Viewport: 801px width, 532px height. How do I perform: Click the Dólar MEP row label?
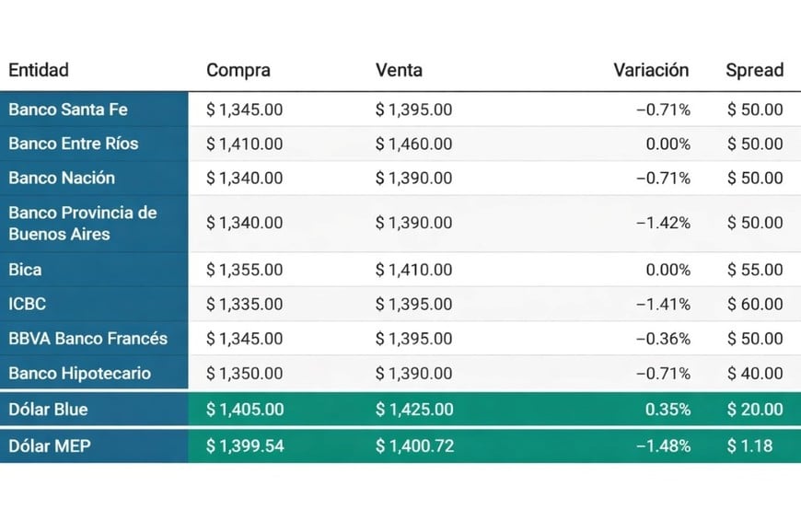point(48,445)
